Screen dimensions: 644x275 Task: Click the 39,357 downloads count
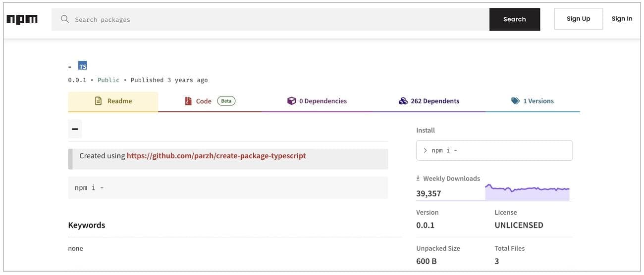point(429,193)
